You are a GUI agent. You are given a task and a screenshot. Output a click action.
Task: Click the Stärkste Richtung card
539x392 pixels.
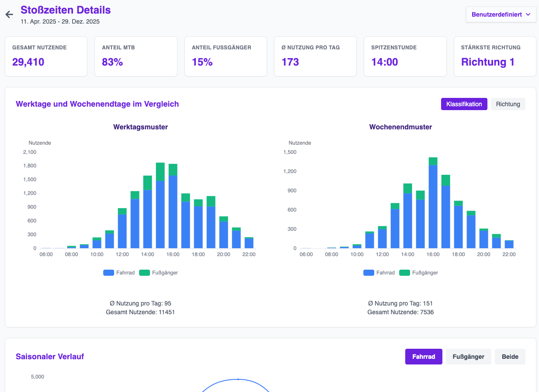pyautogui.click(x=495, y=56)
